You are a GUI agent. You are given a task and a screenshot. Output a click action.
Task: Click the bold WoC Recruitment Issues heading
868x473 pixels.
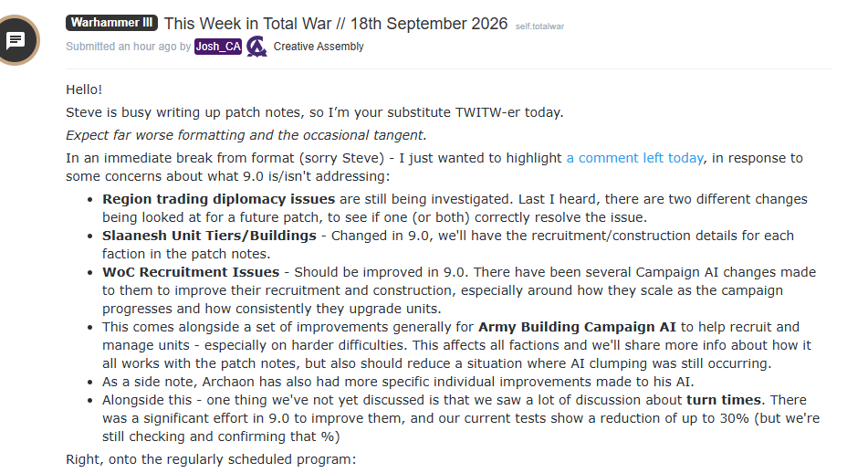[191, 272]
